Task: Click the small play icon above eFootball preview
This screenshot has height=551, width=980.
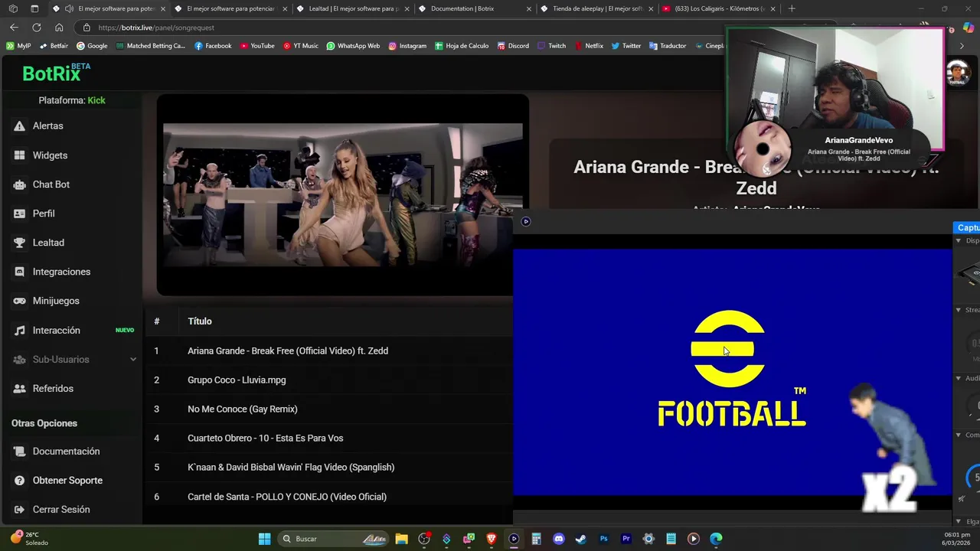Action: click(x=525, y=222)
